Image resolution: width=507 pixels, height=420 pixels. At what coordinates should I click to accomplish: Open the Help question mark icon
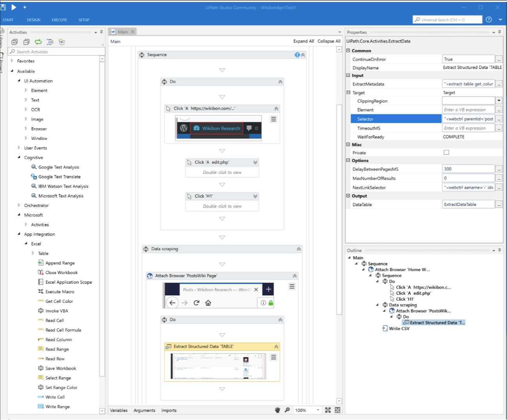tap(489, 19)
